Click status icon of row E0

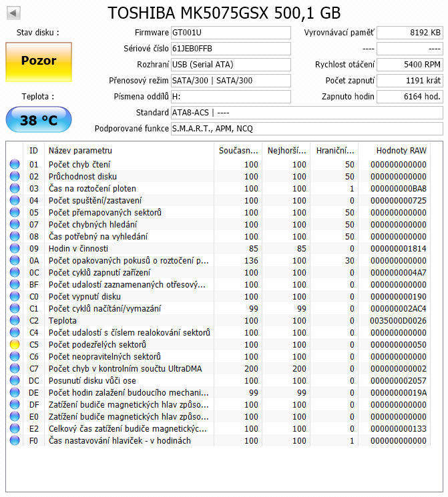click(15, 417)
